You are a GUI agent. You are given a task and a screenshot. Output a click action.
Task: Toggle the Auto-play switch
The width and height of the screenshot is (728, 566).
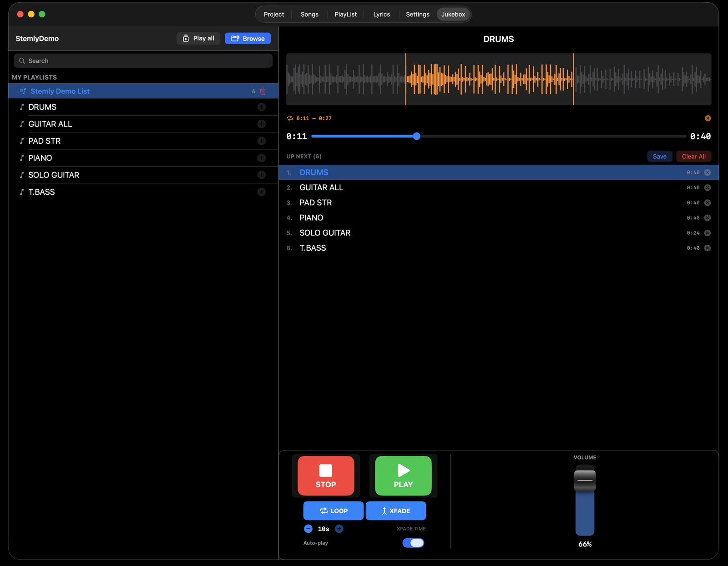point(413,543)
